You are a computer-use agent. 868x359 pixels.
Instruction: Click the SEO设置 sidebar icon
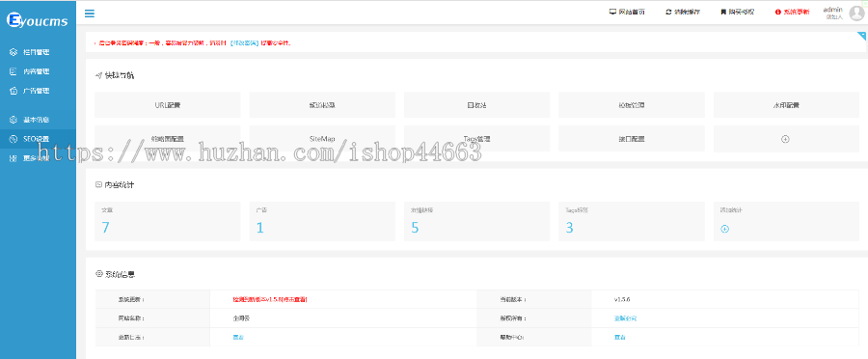coord(14,139)
